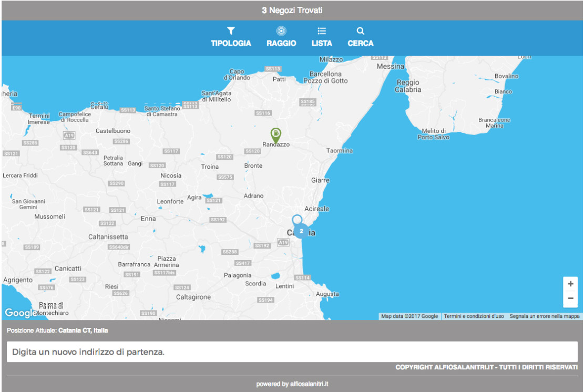Click Posizione Attuale Catania CT text
This screenshot has width=584, height=392.
[57, 330]
